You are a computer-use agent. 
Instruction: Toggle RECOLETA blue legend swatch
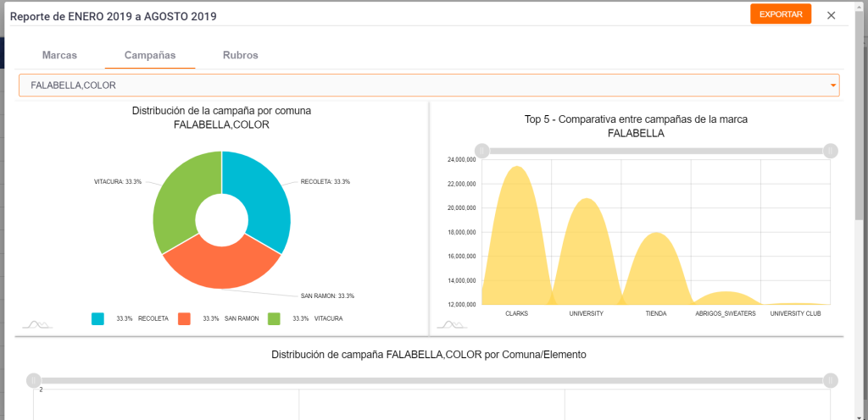[x=97, y=319]
